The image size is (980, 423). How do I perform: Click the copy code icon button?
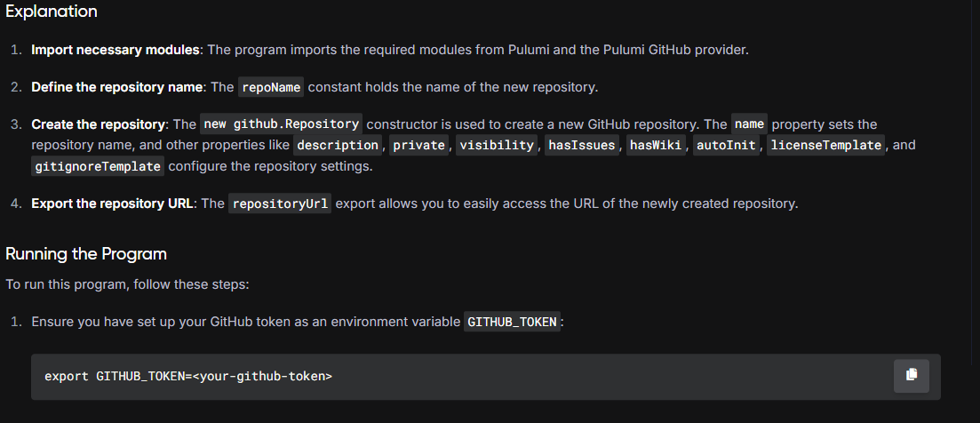(x=912, y=376)
